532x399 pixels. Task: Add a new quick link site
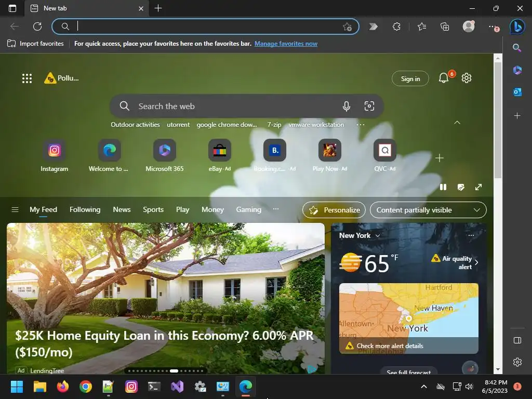pos(440,158)
